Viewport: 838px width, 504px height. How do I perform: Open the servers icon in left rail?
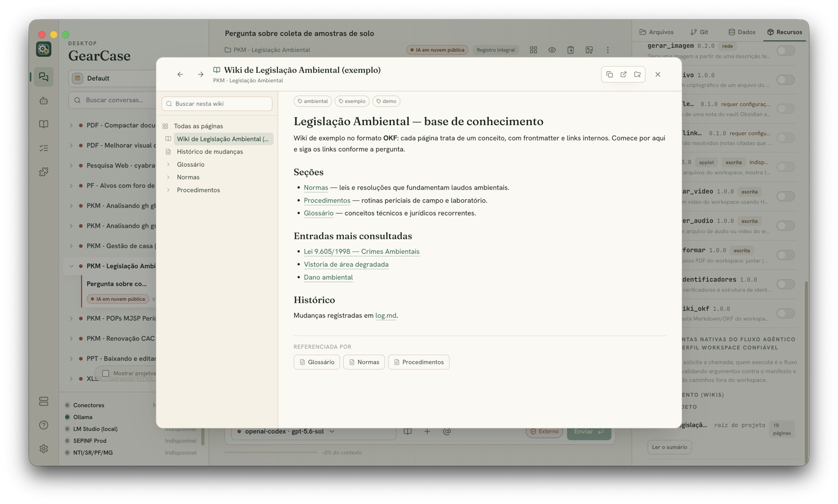(44, 401)
